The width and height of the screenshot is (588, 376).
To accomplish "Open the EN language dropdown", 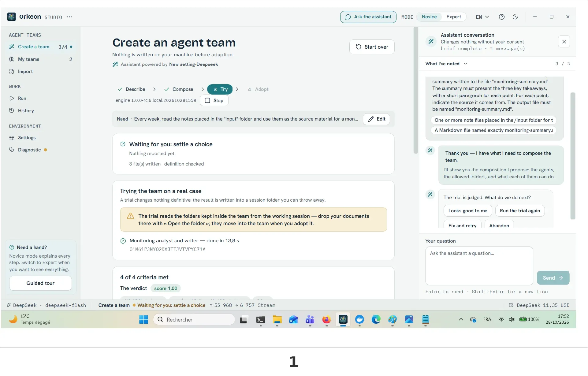I will [x=482, y=17].
